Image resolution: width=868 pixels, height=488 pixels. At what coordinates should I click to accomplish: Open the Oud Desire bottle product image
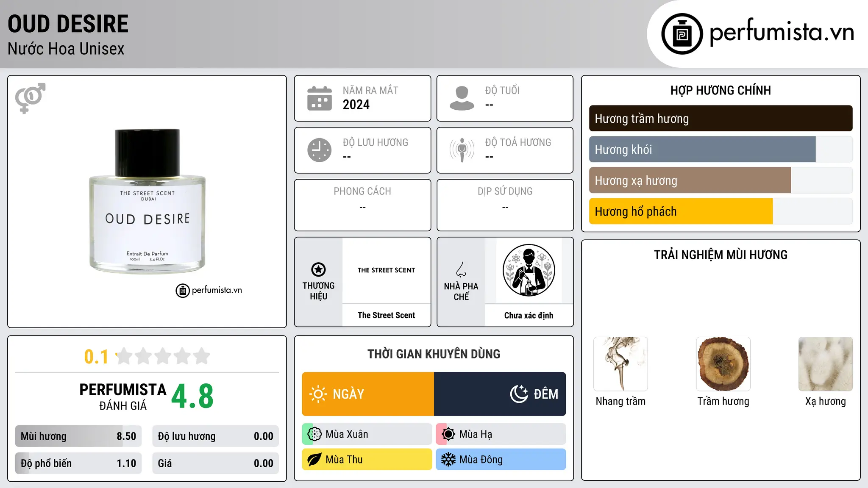click(x=147, y=201)
